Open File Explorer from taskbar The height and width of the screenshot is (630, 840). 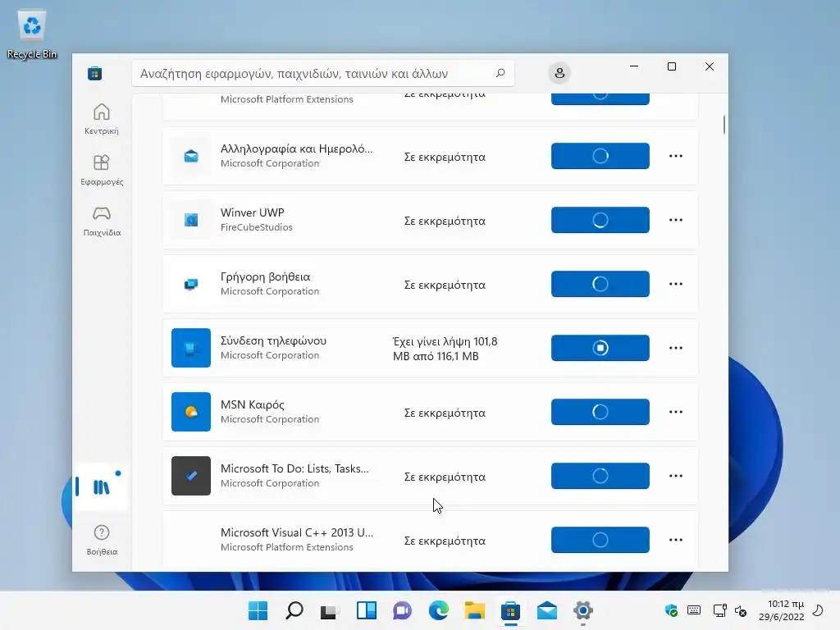475,610
